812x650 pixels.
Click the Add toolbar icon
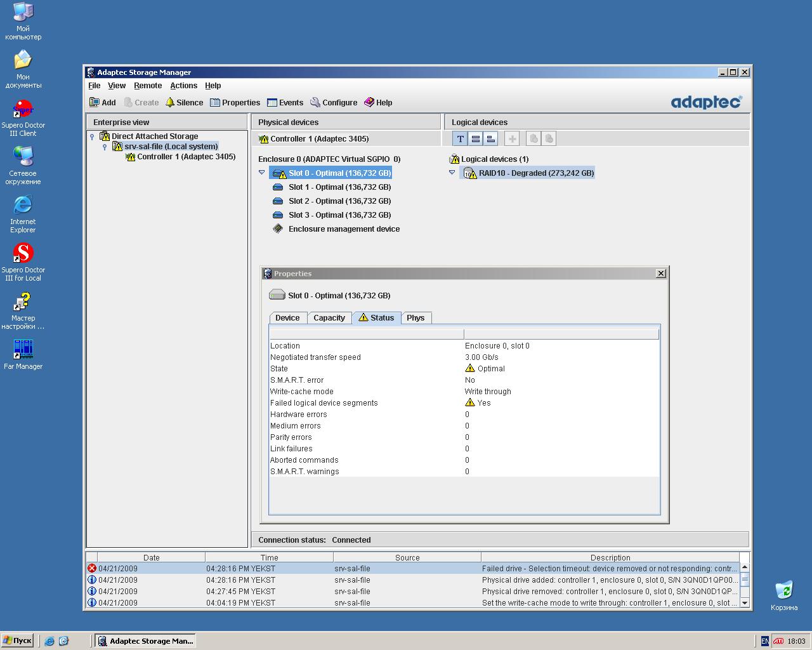pyautogui.click(x=102, y=102)
